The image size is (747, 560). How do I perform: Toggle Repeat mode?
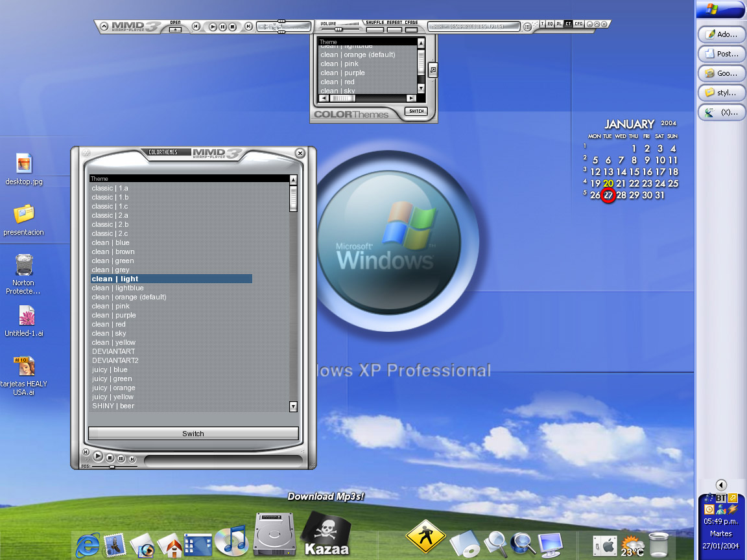[x=394, y=30]
